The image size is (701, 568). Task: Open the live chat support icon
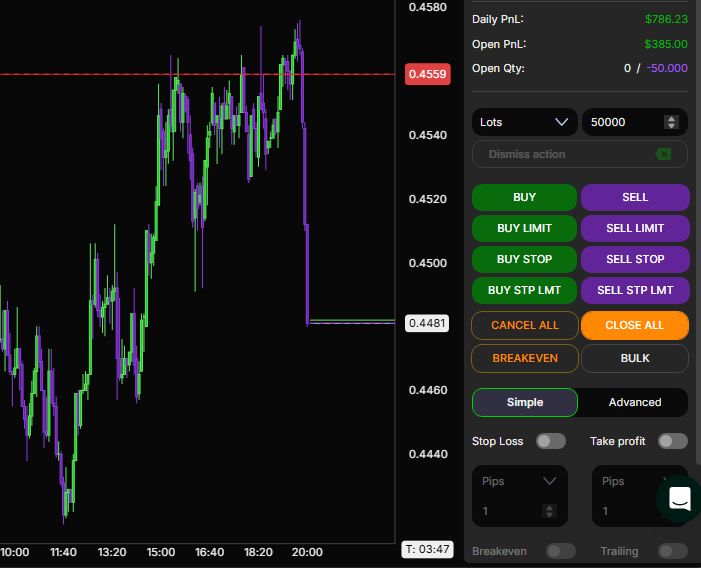tap(680, 498)
